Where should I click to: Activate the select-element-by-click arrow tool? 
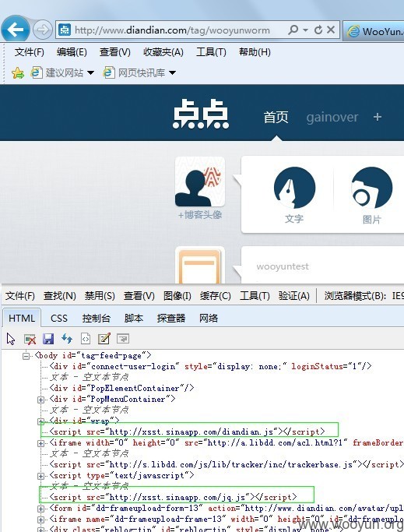(x=11, y=339)
